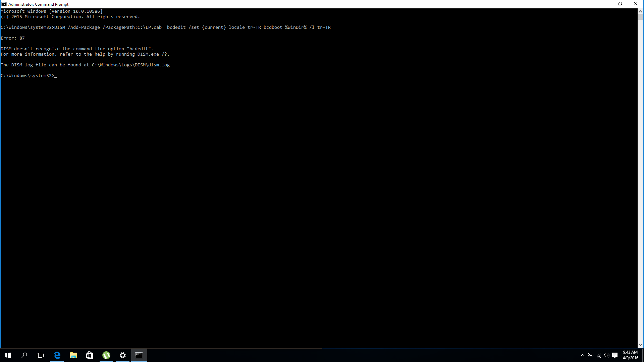The image size is (644, 362).
Task: Open File Explorer from taskbar
Action: pos(73,355)
